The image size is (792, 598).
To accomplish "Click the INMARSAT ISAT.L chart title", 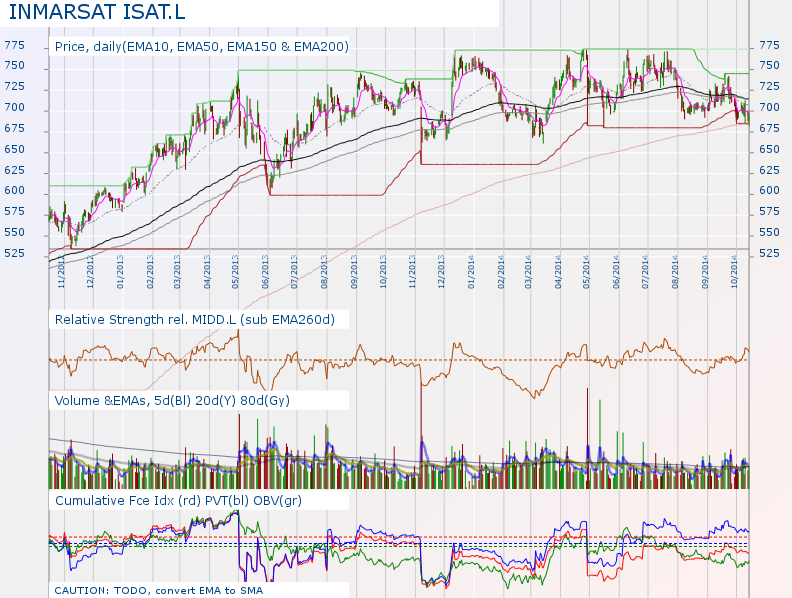I will click(97, 12).
